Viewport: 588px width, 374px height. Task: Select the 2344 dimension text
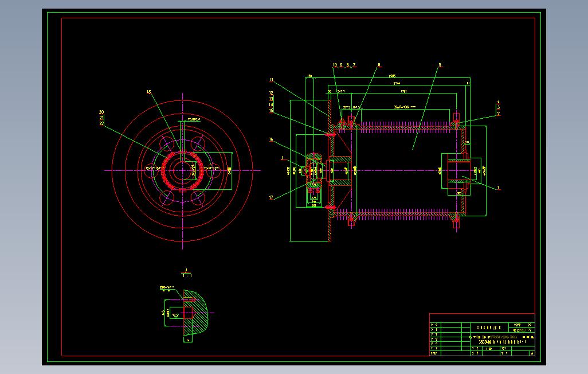[x=397, y=83]
